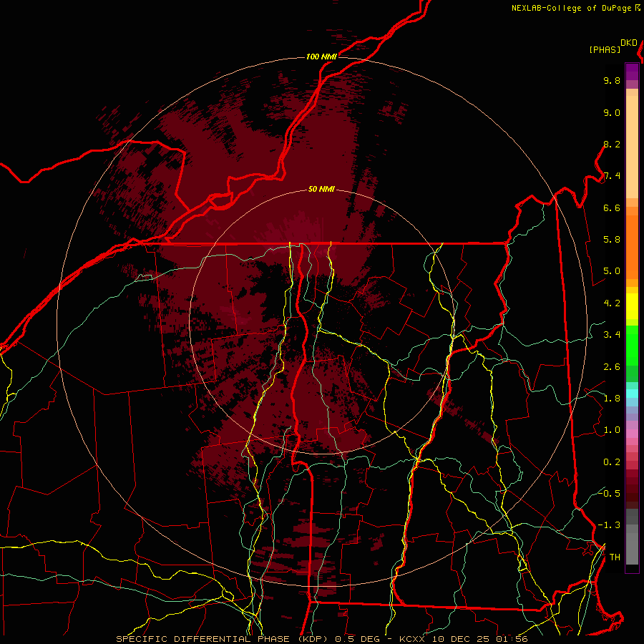
Task: Click the 5.0 value on the color scale
Action: coord(612,271)
